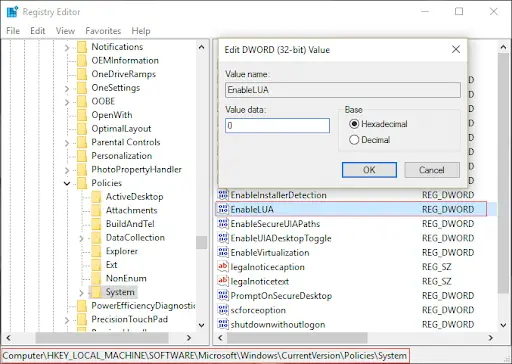Viewport: 512px width, 364px height.
Task: Click the Value data input field
Action: point(277,126)
